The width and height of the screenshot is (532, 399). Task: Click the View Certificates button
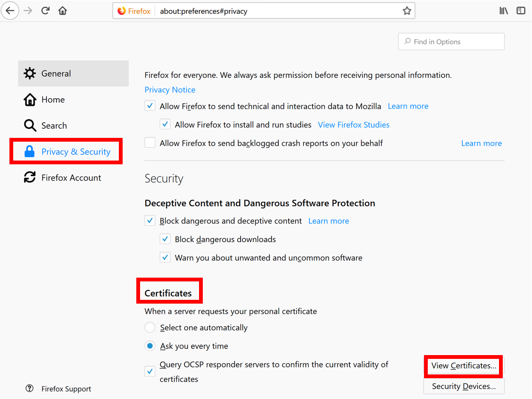[464, 366]
